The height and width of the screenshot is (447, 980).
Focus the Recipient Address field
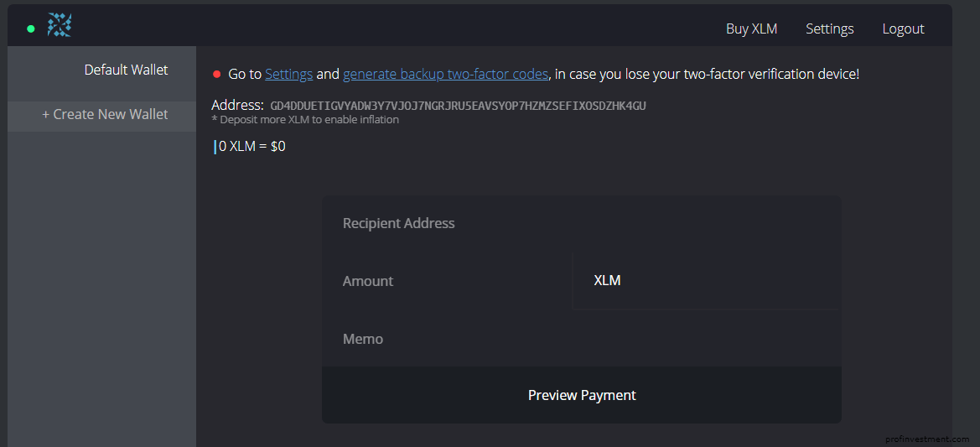[x=581, y=223]
